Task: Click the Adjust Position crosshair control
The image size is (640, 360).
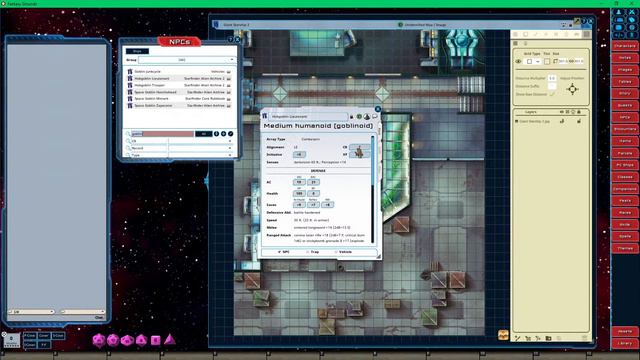Action: [x=572, y=89]
